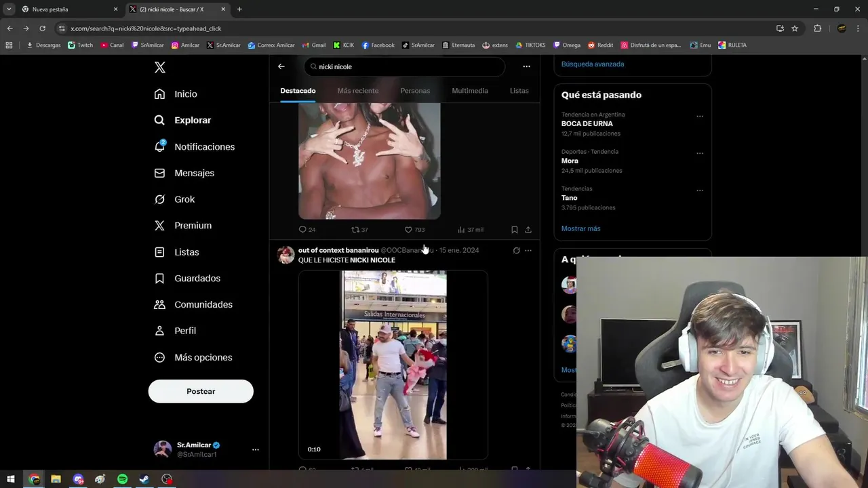Viewport: 868px width, 488px height.
Task: Bookmark this page with the star icon
Action: tap(795, 28)
